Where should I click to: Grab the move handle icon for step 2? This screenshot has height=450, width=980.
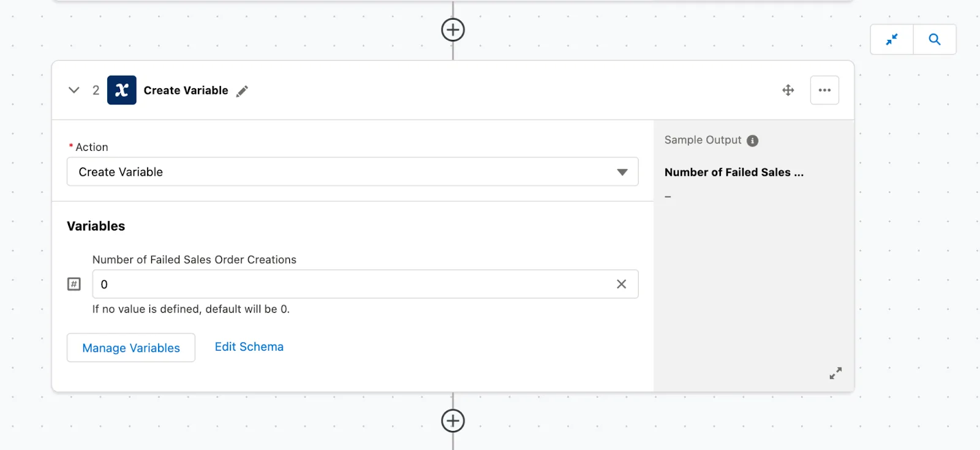coord(788,90)
